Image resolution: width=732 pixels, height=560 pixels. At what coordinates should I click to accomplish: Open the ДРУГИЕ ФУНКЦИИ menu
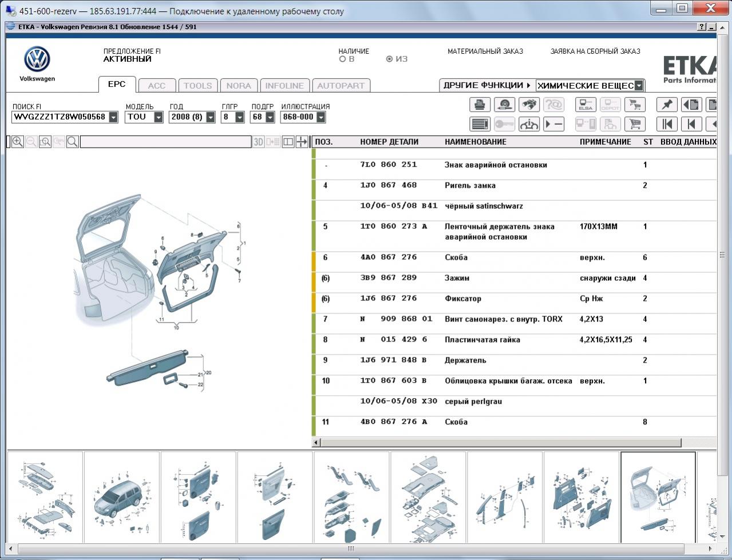487,85
